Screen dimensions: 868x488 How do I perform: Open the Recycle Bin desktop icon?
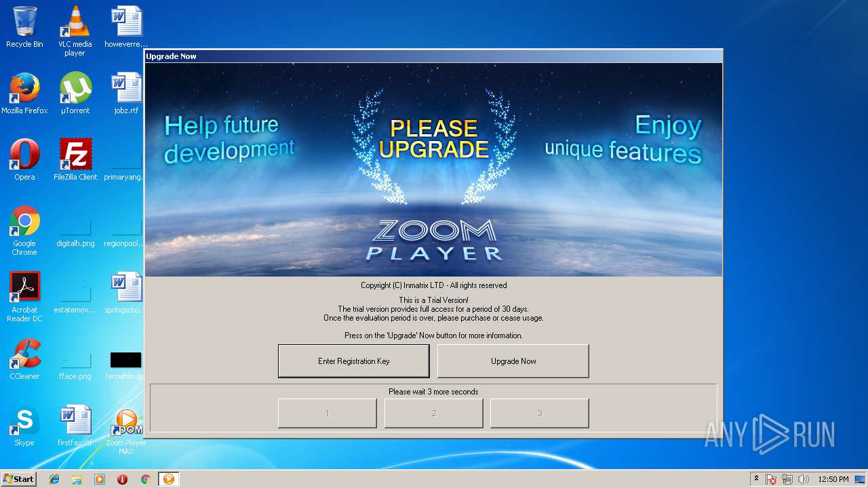pos(24,27)
